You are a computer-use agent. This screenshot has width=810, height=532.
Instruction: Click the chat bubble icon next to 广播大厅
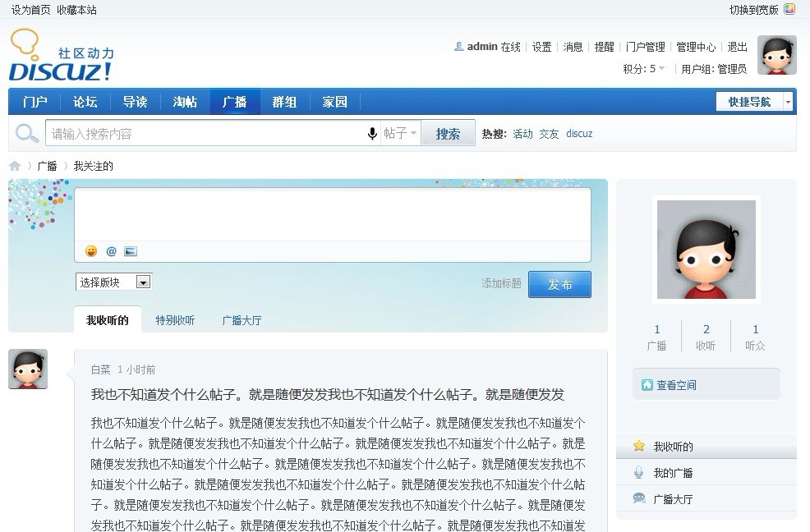pyautogui.click(x=639, y=498)
